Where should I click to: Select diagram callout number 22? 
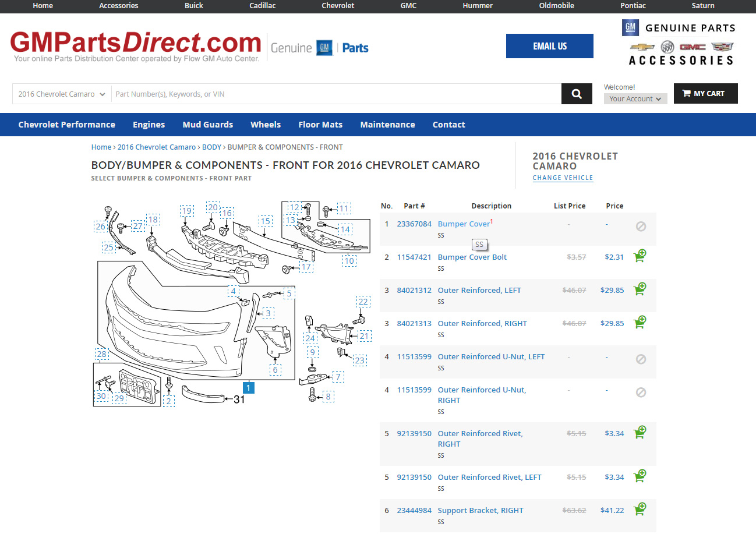[x=363, y=302]
